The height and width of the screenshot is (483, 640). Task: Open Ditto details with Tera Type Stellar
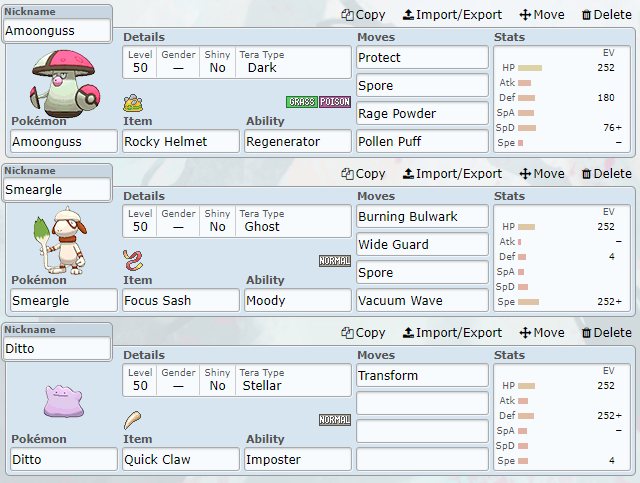(237, 380)
